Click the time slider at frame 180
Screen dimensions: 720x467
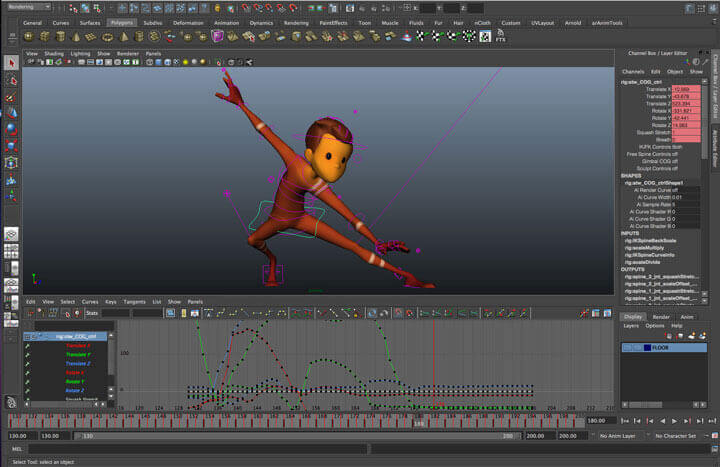pos(418,420)
